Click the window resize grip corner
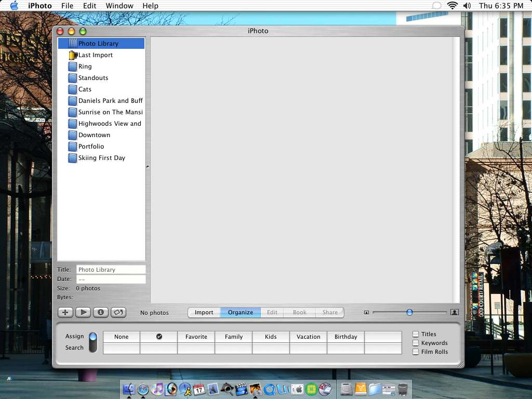532x399 pixels. 460,364
